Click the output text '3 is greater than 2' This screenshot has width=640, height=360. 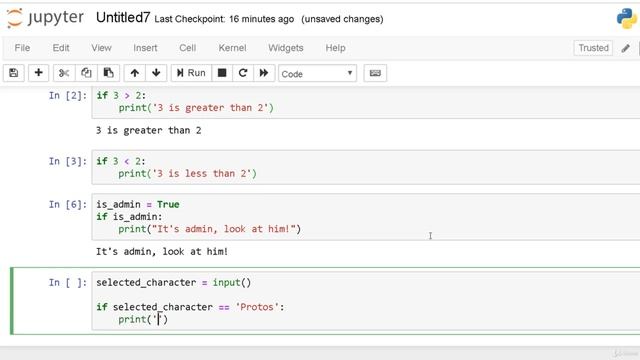click(x=149, y=131)
